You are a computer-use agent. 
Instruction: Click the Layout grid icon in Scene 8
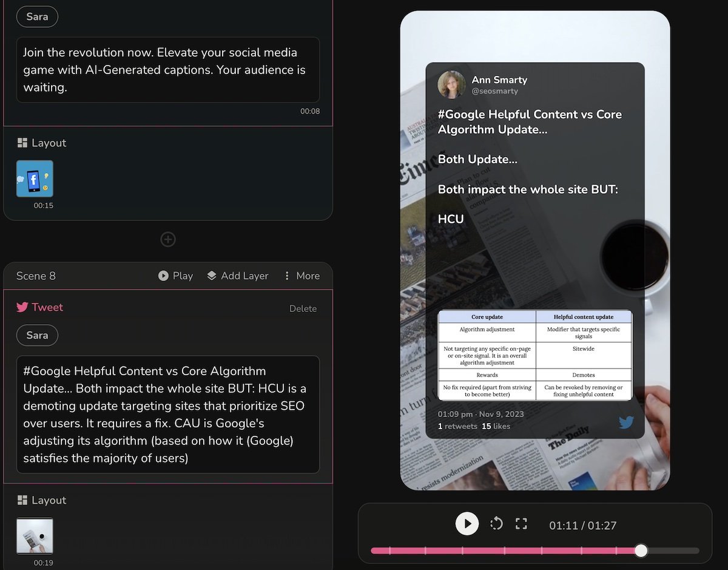[x=22, y=500]
